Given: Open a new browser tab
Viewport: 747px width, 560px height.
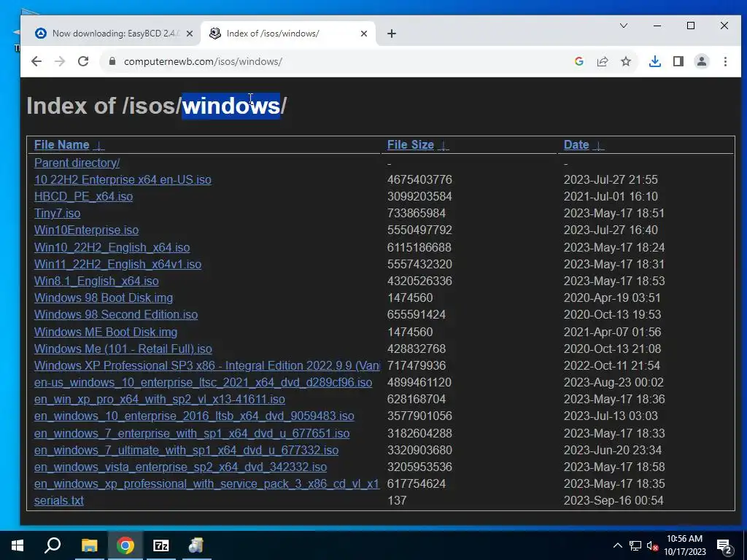Looking at the screenshot, I should [392, 34].
